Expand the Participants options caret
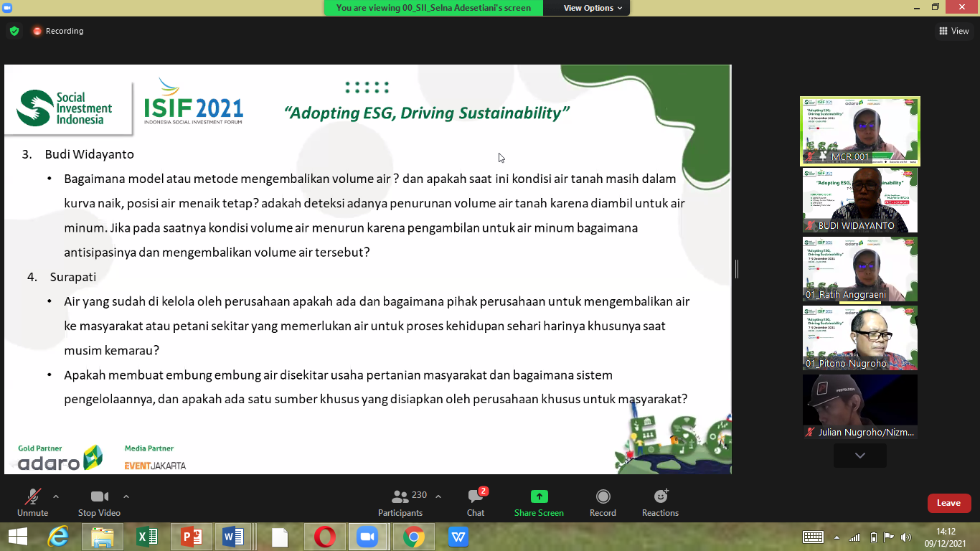The height and width of the screenshot is (551, 980). coord(438,496)
